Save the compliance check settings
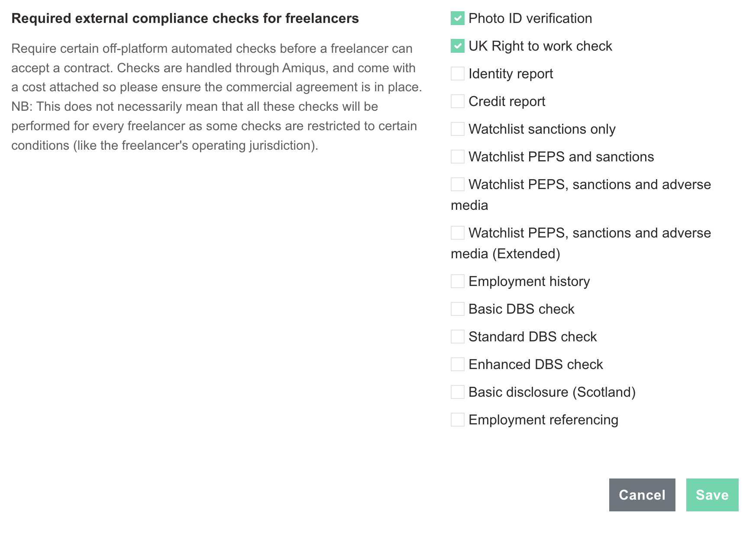 point(712,495)
